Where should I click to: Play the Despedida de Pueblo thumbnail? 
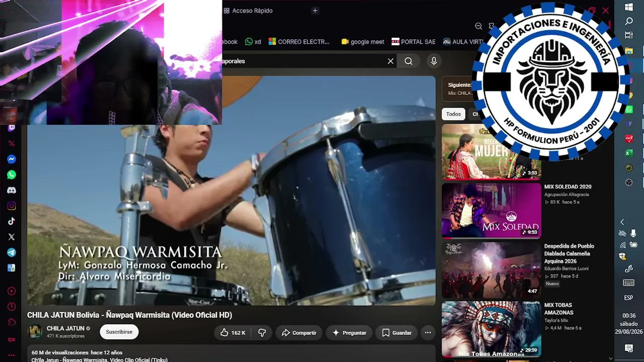(x=491, y=269)
